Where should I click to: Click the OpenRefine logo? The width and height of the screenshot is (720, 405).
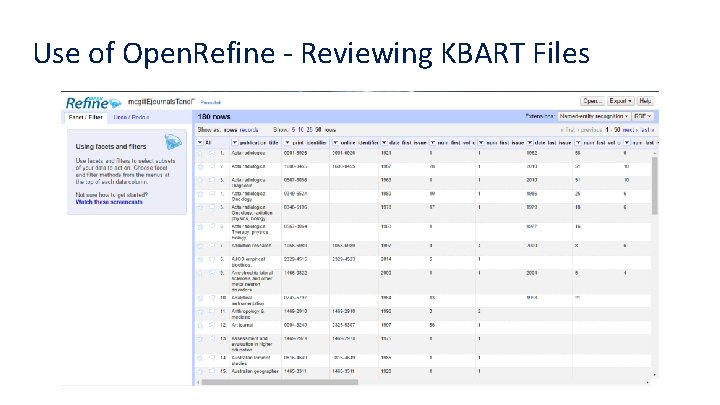(93, 102)
